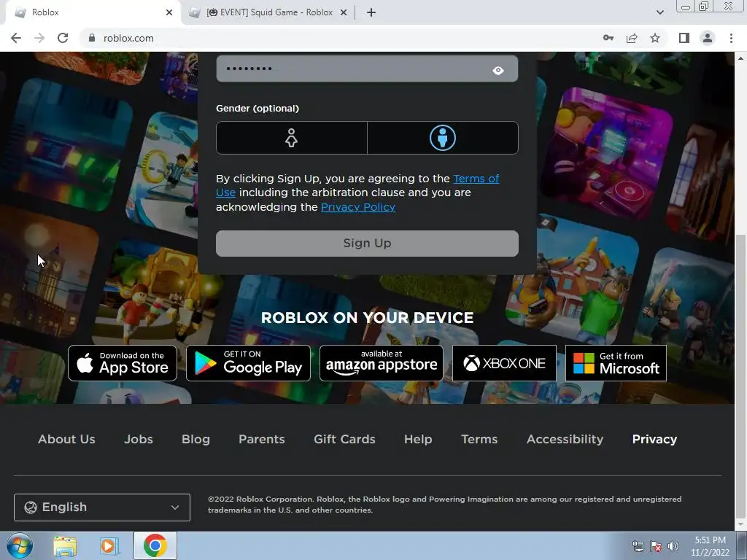Image resolution: width=747 pixels, height=560 pixels.
Task: Click Get it on Google Play badge
Action: click(x=248, y=363)
